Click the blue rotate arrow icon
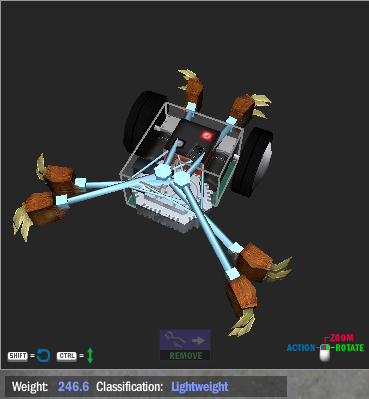The height and width of the screenshot is (399, 369). 43,356
